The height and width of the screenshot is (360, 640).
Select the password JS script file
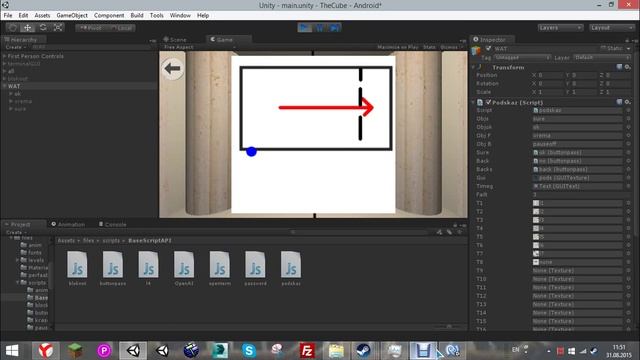coord(255,268)
